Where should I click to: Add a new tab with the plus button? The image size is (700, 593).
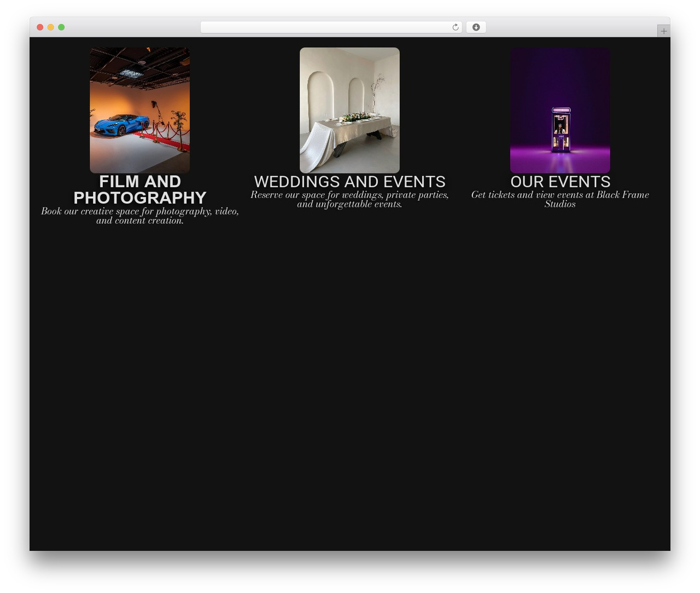point(663,31)
